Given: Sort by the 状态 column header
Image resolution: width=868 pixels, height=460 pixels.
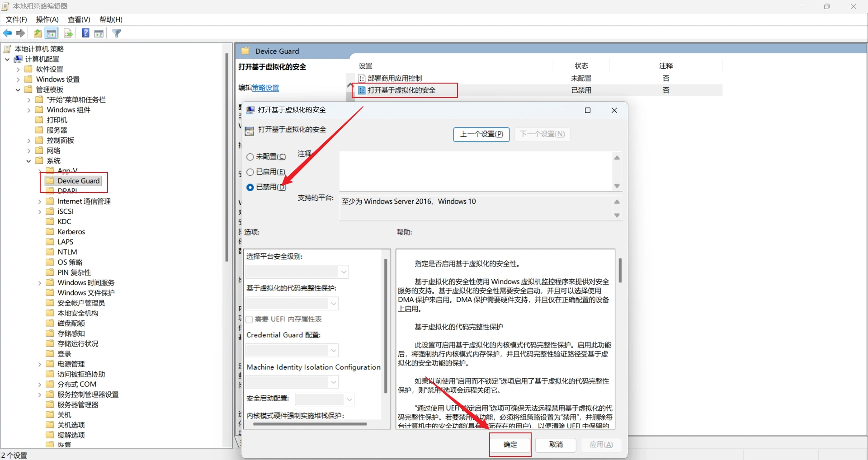Looking at the screenshot, I should pos(581,66).
